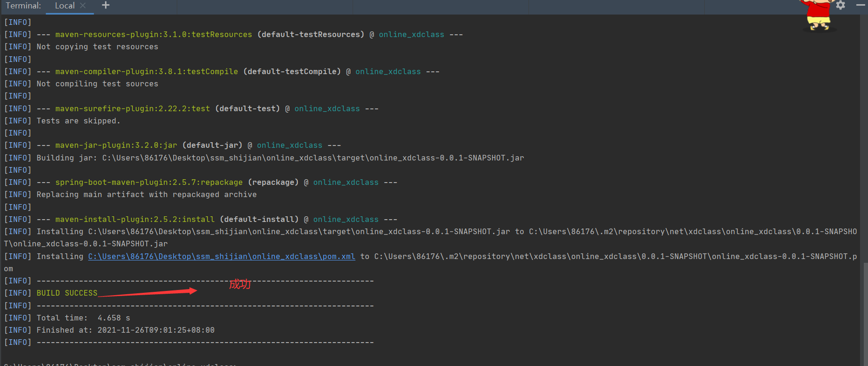Click spring-boot-maven-plugin:2.5.7:repackage text
This screenshot has width=868, height=366.
pos(149,182)
